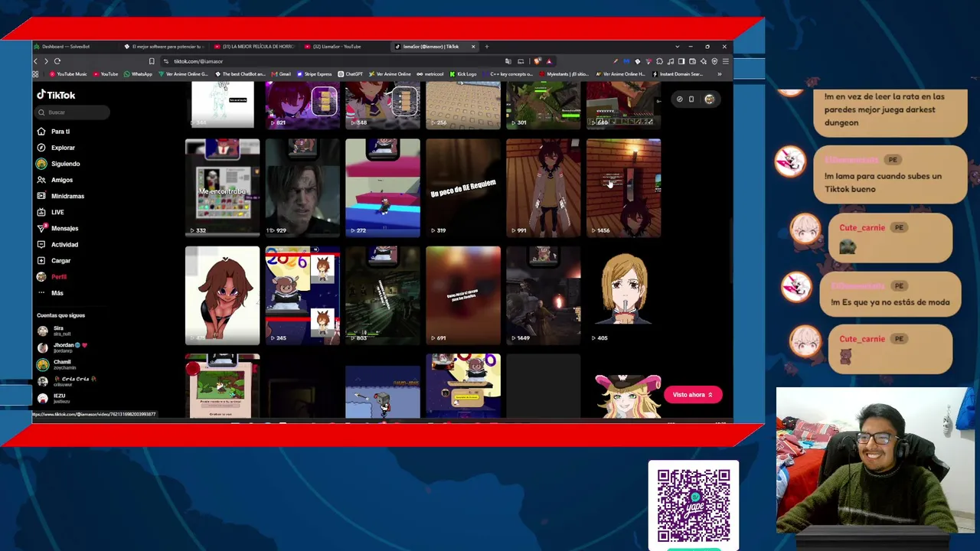Open the Actividad notifications icon

pyautogui.click(x=41, y=244)
